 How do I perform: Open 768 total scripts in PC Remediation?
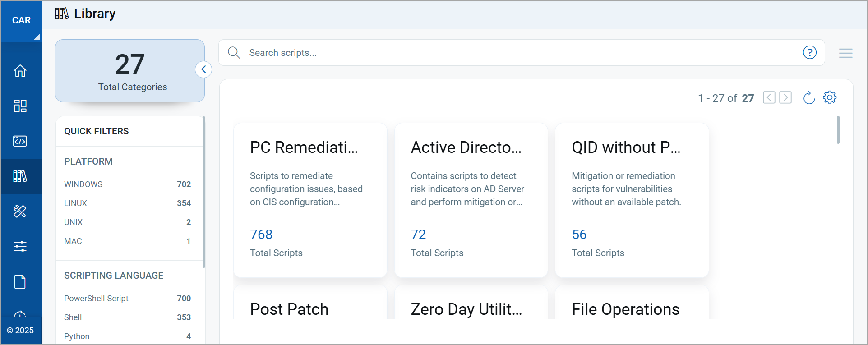[x=261, y=235]
